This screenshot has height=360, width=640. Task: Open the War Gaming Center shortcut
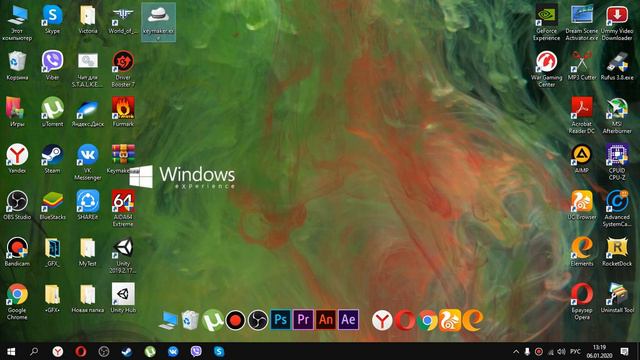pos(547,69)
